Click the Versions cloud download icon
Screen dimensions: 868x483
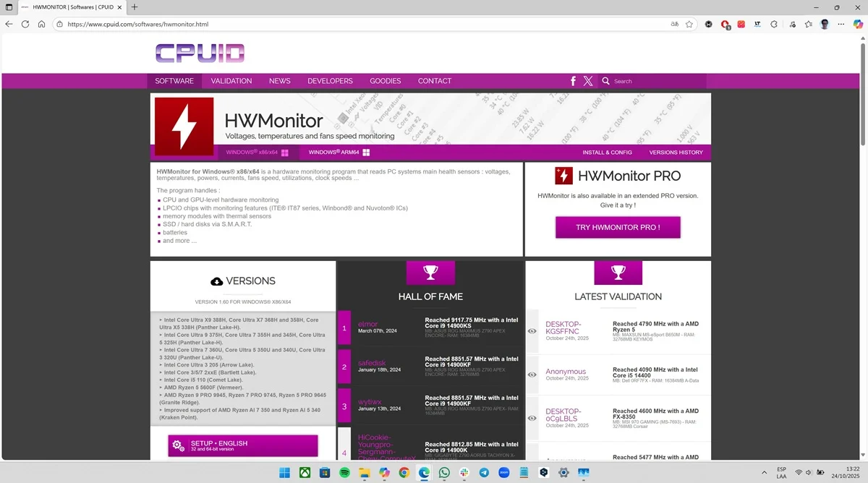click(216, 281)
